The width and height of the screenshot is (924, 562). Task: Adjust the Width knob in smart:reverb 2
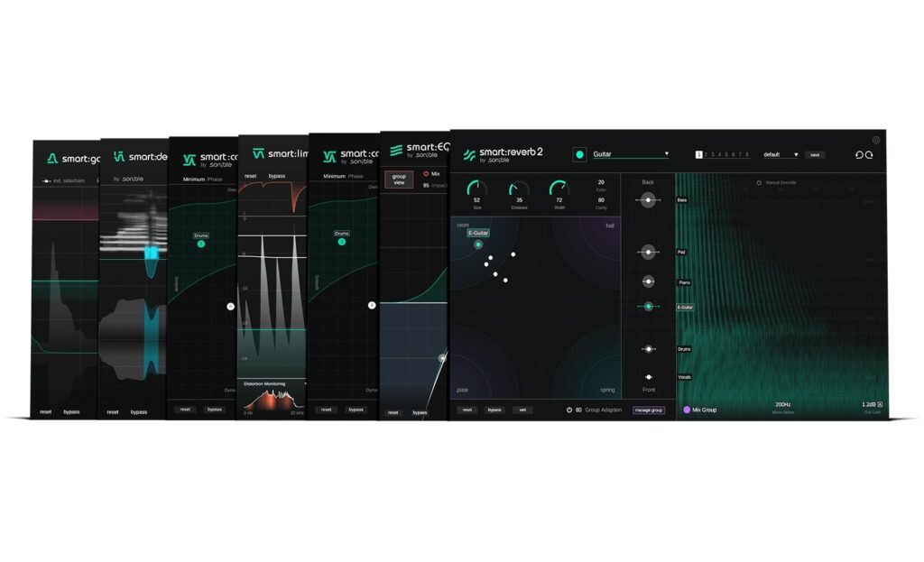coord(559,190)
